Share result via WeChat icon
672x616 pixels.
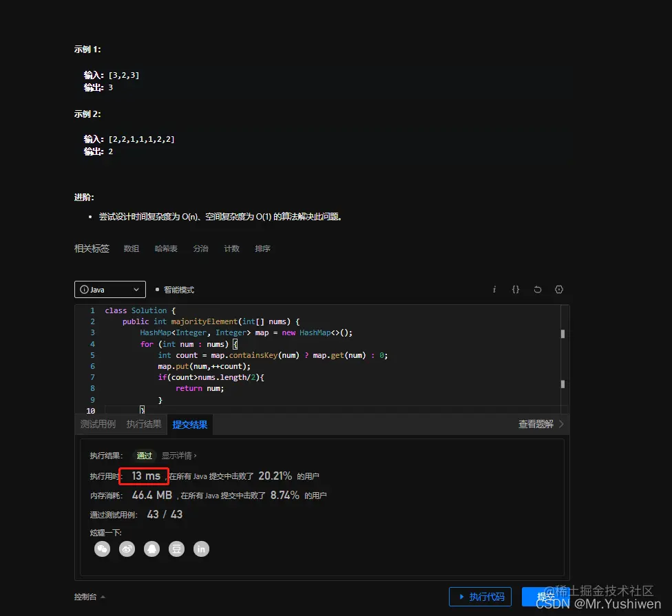point(102,549)
